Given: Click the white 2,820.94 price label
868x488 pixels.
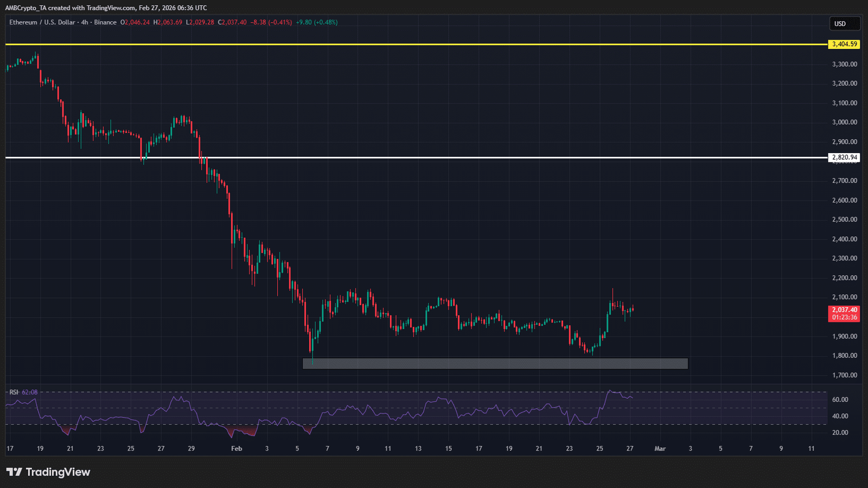Looking at the screenshot, I should [x=845, y=157].
